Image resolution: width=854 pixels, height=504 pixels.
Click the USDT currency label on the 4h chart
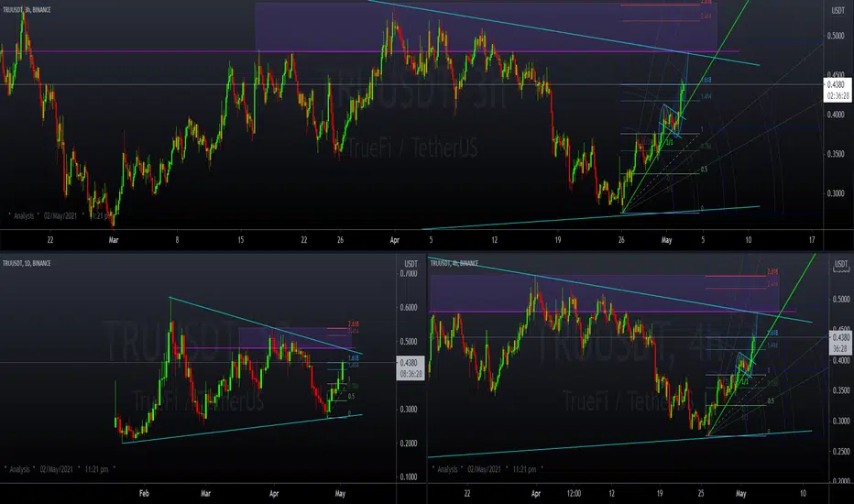pyautogui.click(x=841, y=264)
